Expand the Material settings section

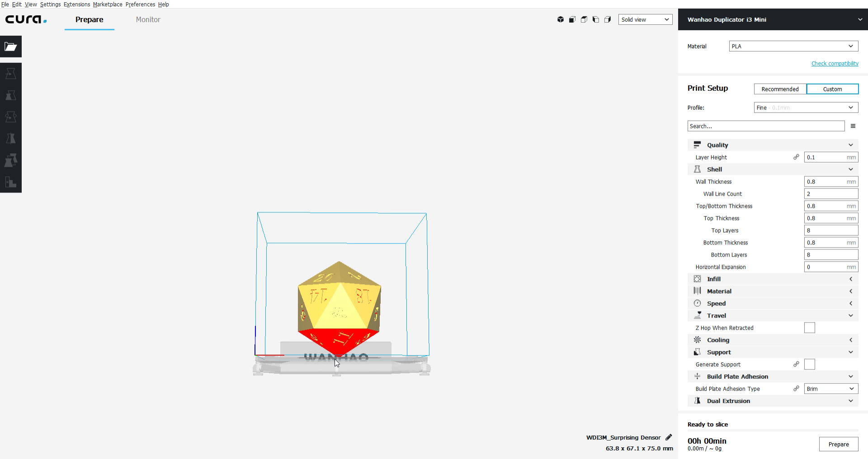(773, 291)
